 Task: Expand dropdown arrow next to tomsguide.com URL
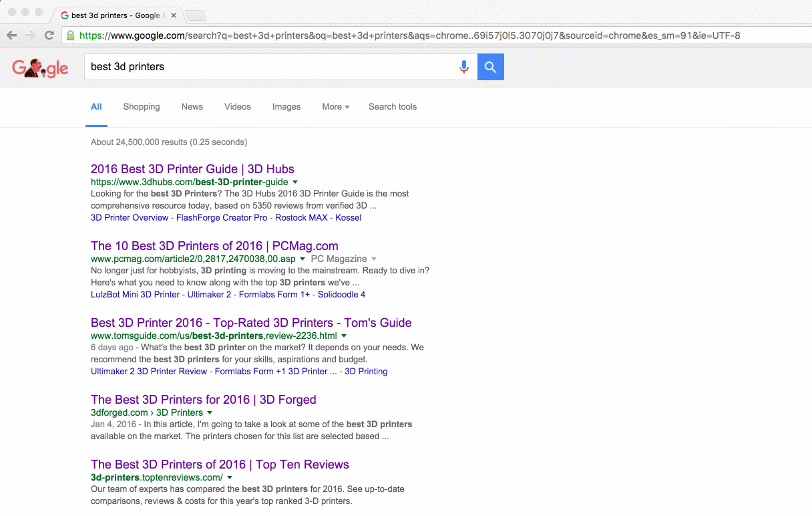(344, 336)
